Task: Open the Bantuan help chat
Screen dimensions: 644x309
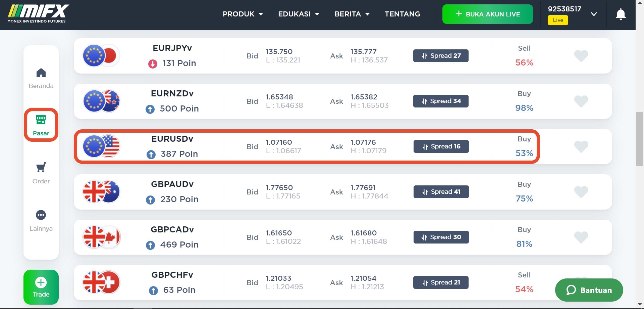Action: [589, 290]
